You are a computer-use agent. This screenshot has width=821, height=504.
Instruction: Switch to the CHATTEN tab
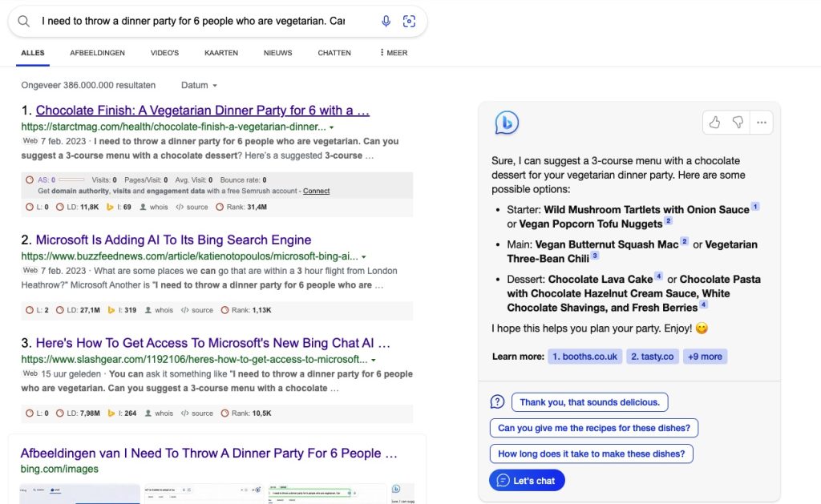(334, 53)
